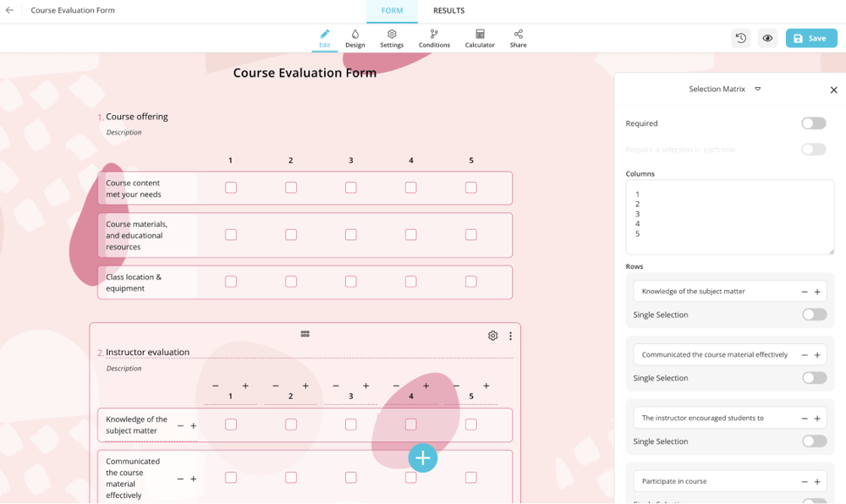The width and height of the screenshot is (846, 504).
Task: Open the Calculator tool
Action: coord(480,38)
